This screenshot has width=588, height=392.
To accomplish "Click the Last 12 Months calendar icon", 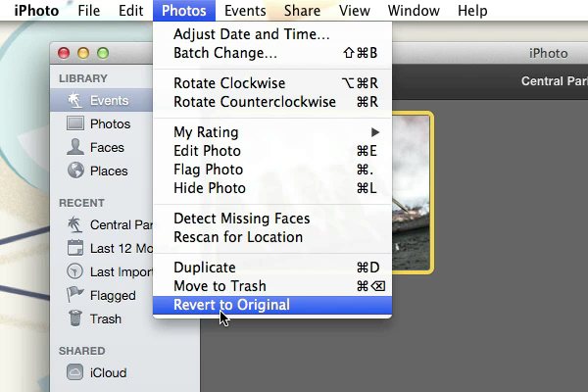I will (x=75, y=248).
